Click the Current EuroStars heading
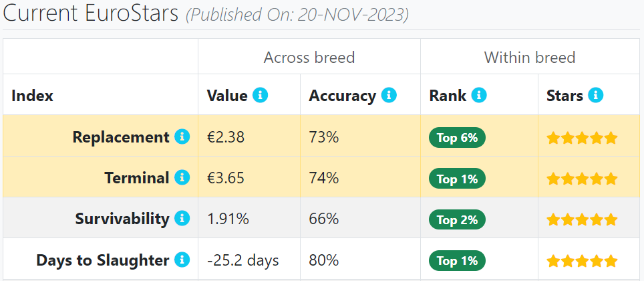The image size is (644, 281). click(91, 13)
